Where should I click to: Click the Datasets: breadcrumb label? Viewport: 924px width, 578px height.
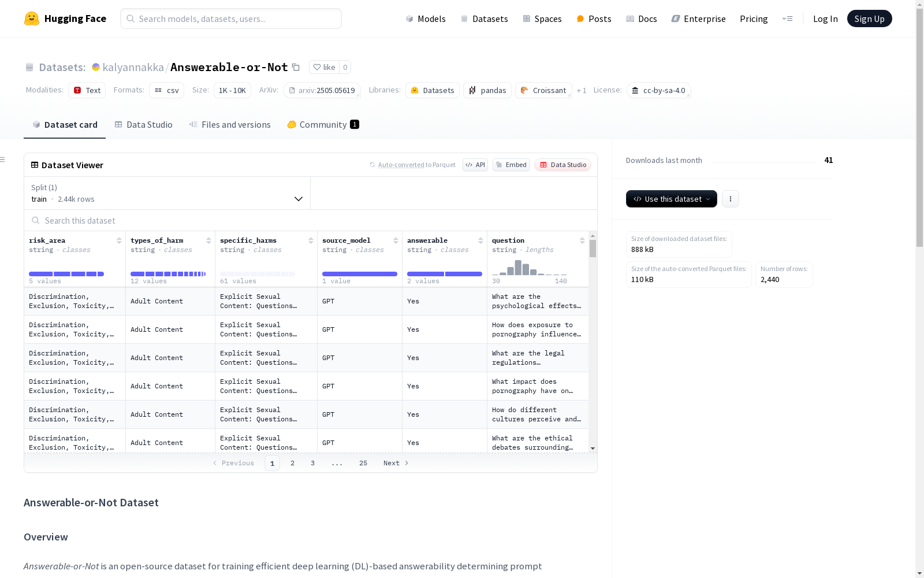62,67
